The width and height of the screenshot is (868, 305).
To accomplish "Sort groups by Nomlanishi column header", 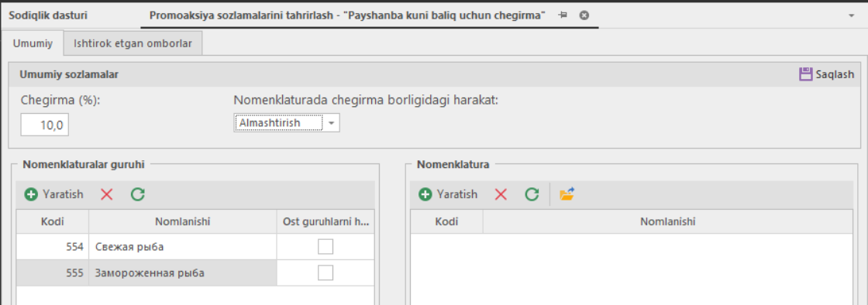I will click(183, 221).
